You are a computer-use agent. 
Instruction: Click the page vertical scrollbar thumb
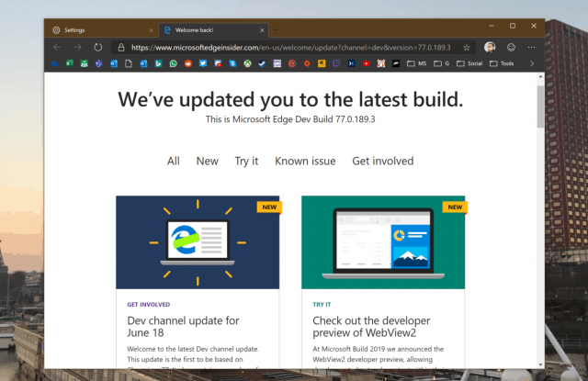point(540,106)
